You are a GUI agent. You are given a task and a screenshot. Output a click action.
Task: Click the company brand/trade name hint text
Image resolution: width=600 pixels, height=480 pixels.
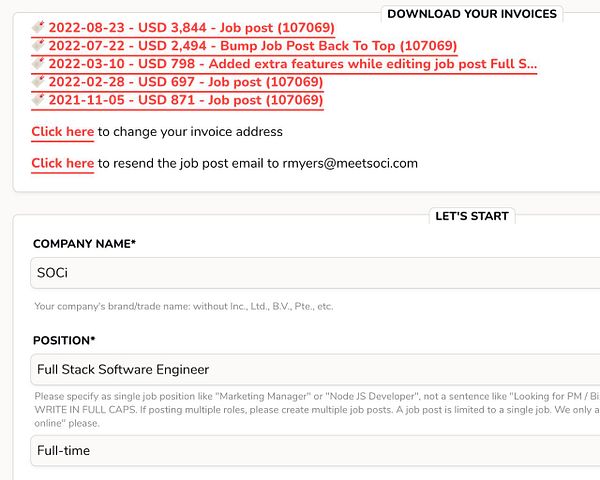(184, 306)
